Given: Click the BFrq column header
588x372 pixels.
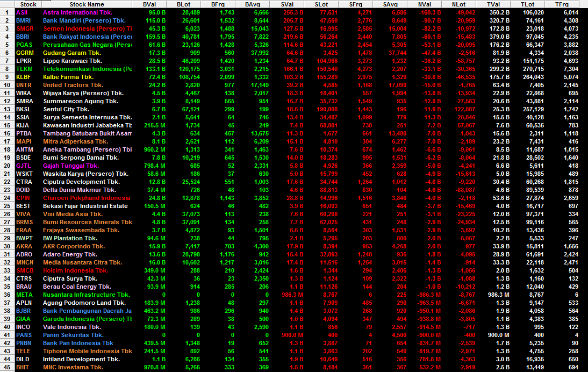Looking at the screenshot, I should (x=218, y=4).
